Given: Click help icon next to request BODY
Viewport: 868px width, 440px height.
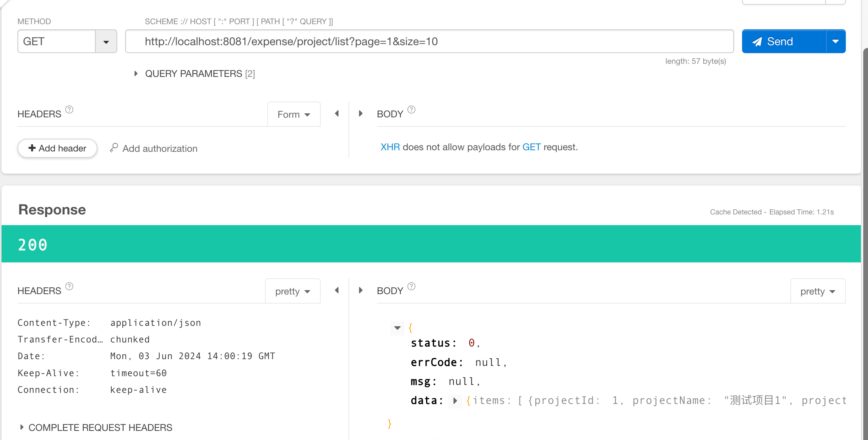Looking at the screenshot, I should (411, 110).
